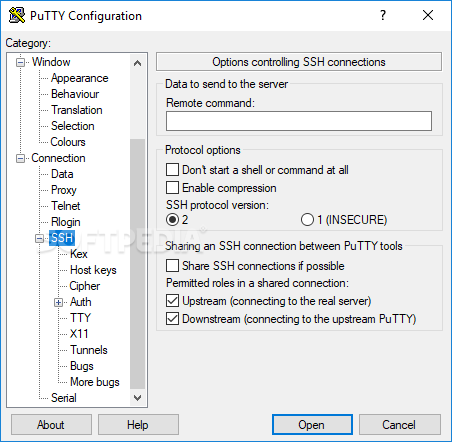Click the About button

(x=51, y=425)
